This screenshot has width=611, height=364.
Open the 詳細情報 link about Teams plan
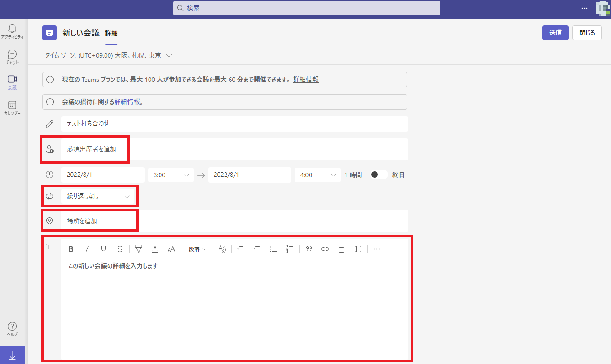click(305, 80)
